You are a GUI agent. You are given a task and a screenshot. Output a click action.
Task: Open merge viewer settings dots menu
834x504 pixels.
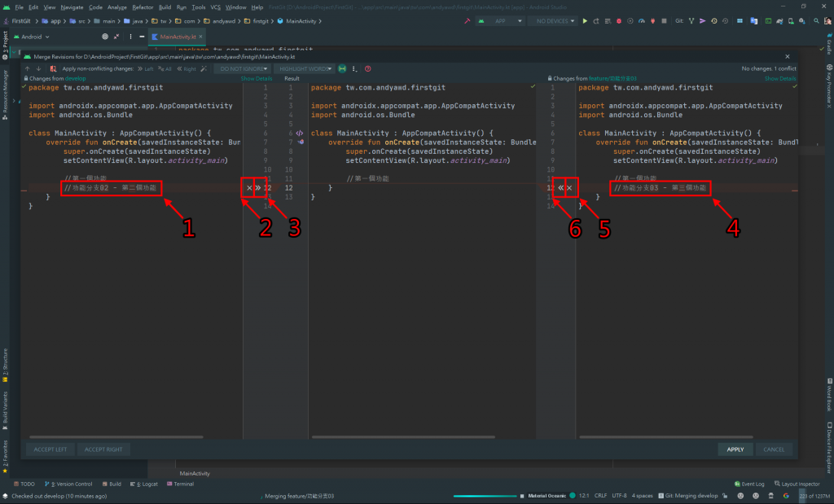pyautogui.click(x=354, y=68)
